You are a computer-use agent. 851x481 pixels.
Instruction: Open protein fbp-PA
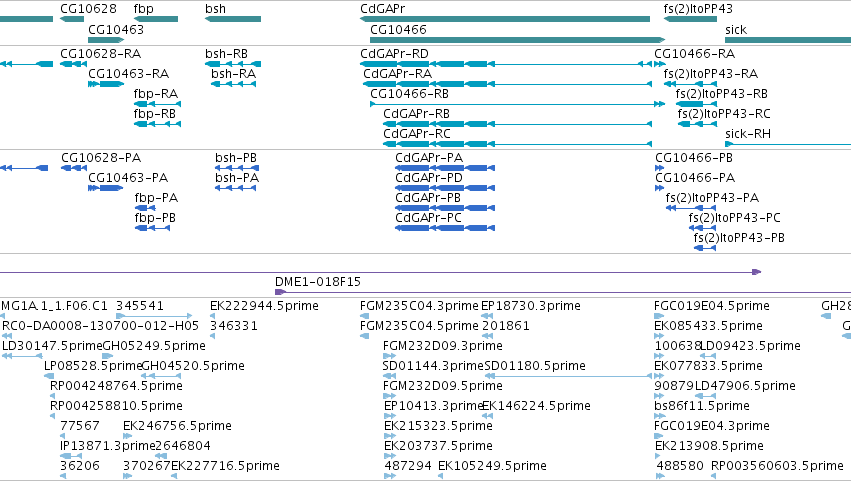156,198
